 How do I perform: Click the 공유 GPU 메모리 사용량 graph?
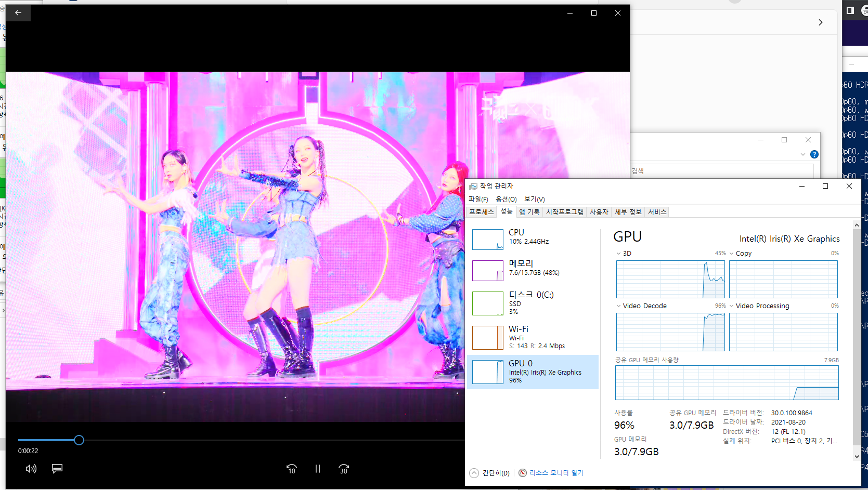[x=727, y=382]
